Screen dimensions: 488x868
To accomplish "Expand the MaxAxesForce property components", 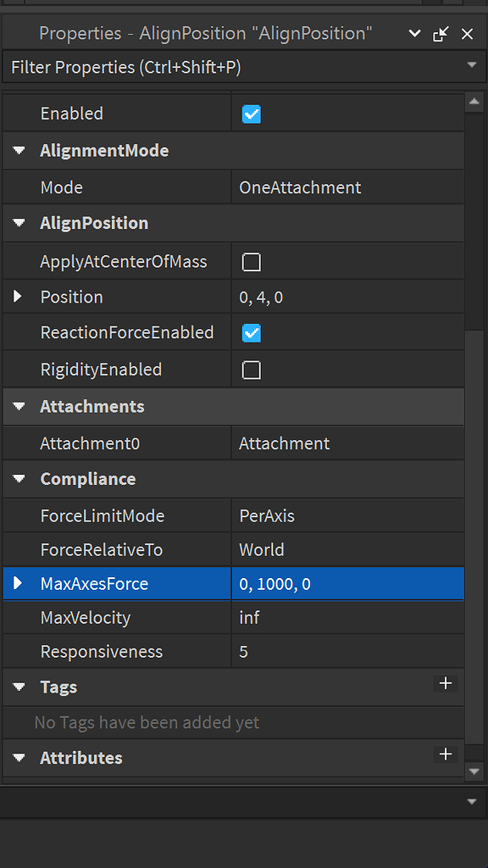I will point(18,583).
